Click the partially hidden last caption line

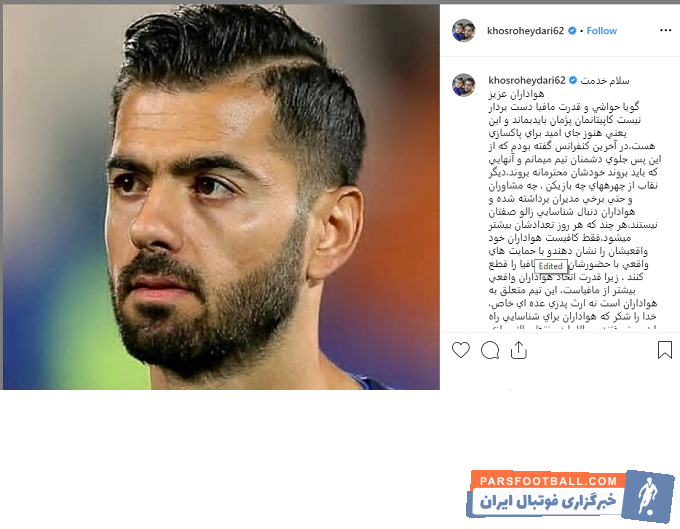point(572,327)
